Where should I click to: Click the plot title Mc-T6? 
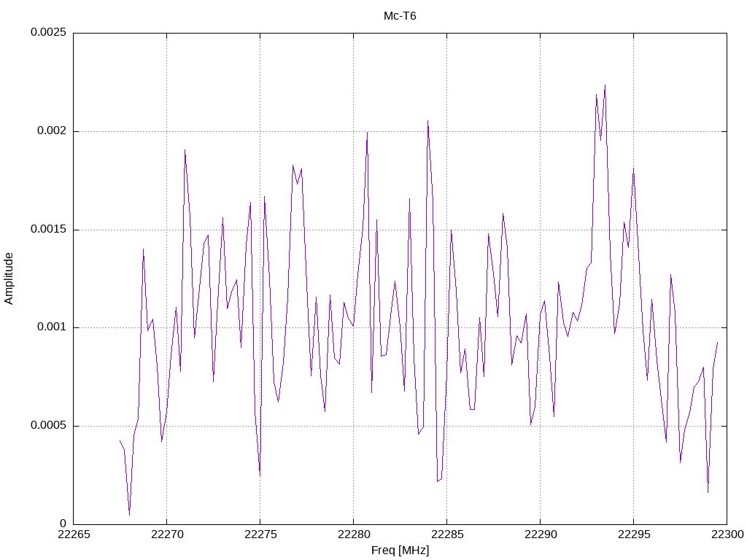400,16
